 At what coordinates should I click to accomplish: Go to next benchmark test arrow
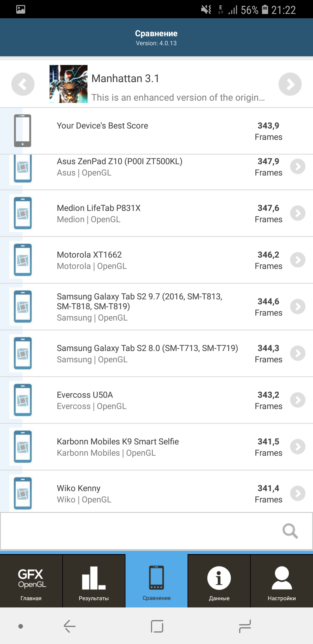[290, 84]
